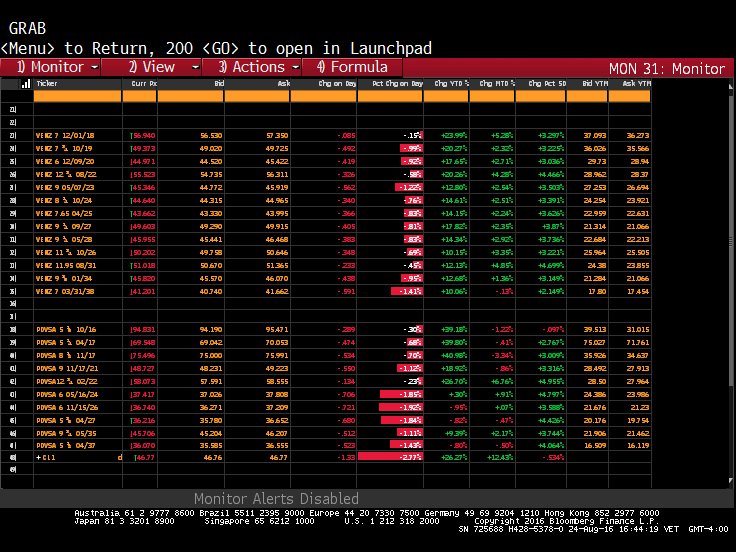Image resolution: width=736 pixels, height=552 pixels.
Task: Select the VENZ 7.65 04/25 ticker
Action: pos(64,214)
